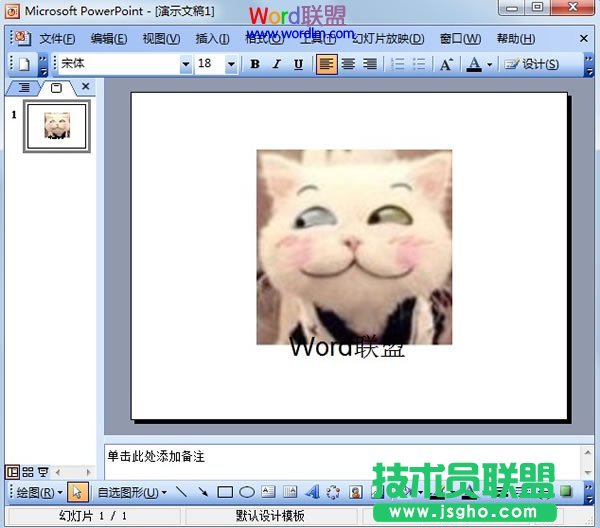Center align the text
Viewport: 600px width, 528px height.
click(x=348, y=64)
